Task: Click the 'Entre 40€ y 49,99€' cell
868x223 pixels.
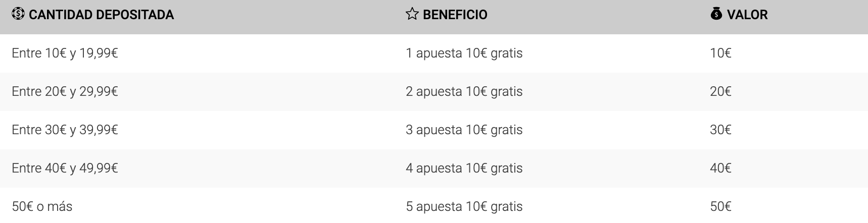Action: click(65, 169)
